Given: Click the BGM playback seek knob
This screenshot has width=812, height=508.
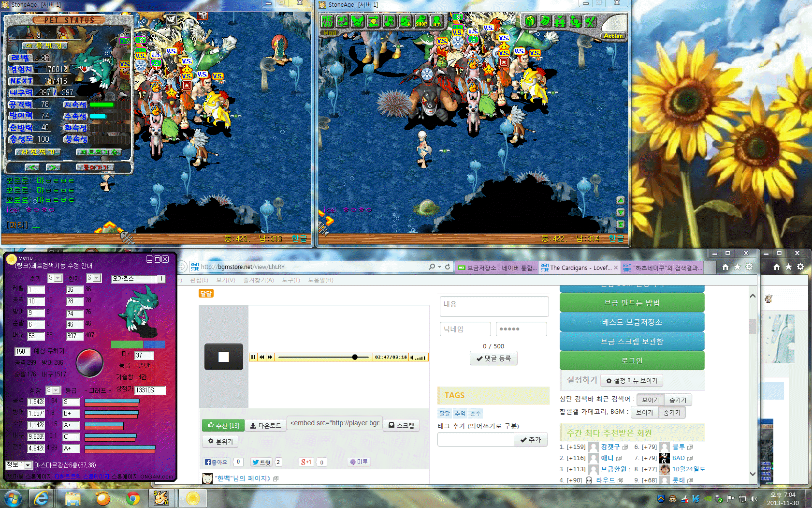Looking at the screenshot, I should [x=355, y=357].
